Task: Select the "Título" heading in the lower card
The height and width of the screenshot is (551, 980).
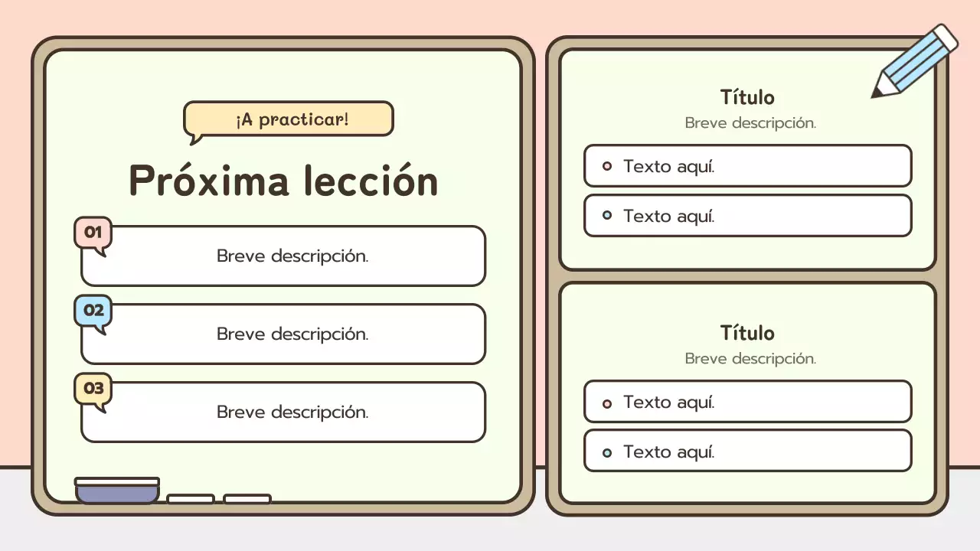Action: [747, 333]
